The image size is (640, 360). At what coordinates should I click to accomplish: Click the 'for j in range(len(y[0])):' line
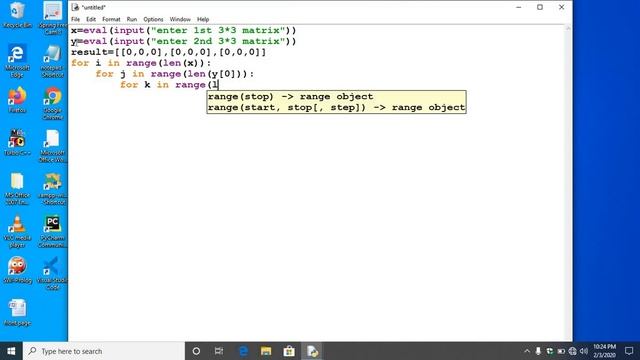click(175, 74)
